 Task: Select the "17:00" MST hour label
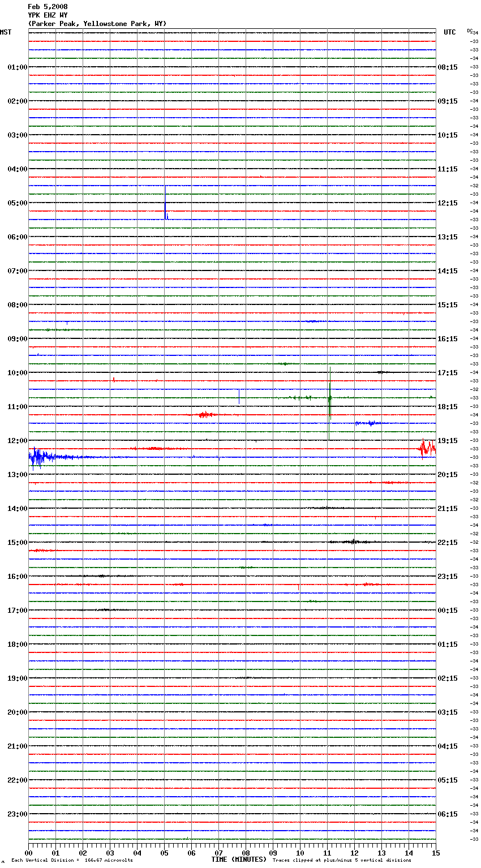pyautogui.click(x=18, y=611)
